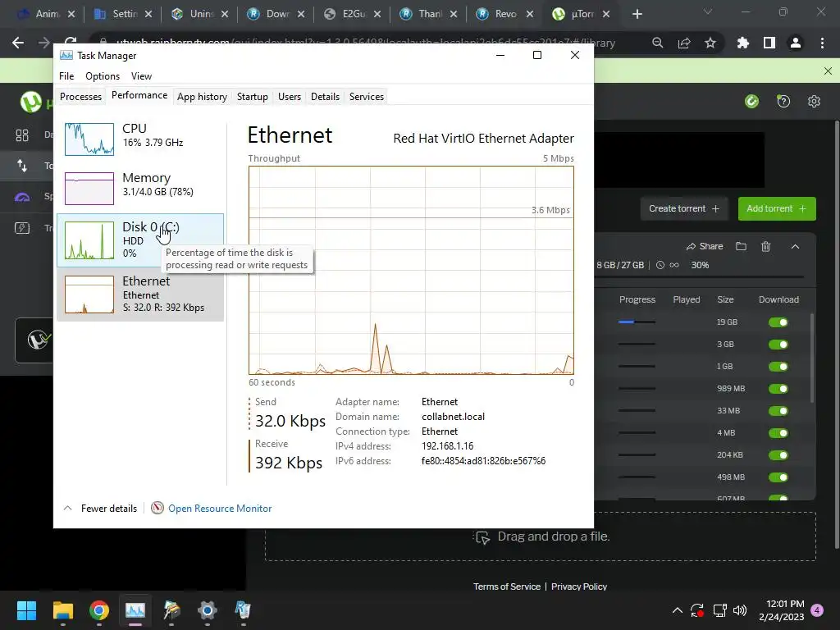Click Create torrent button
Screen dimensions: 840x630
click(684, 208)
